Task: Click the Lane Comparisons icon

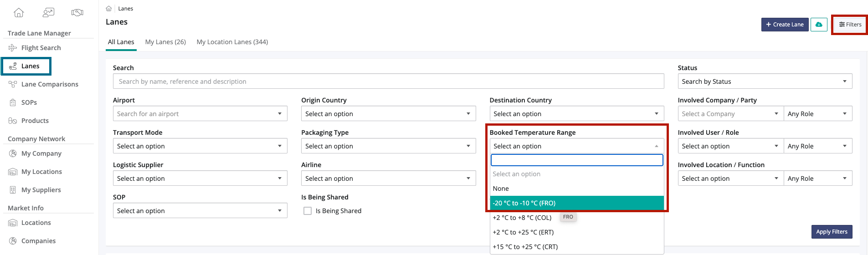Action: [13, 84]
